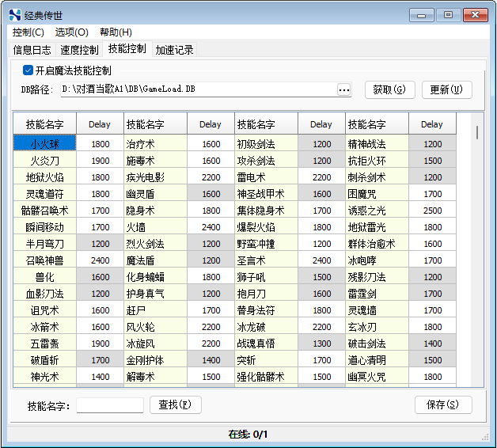The image size is (497, 448).
Task: Open the 帮助(H) menu
Action: click(116, 32)
